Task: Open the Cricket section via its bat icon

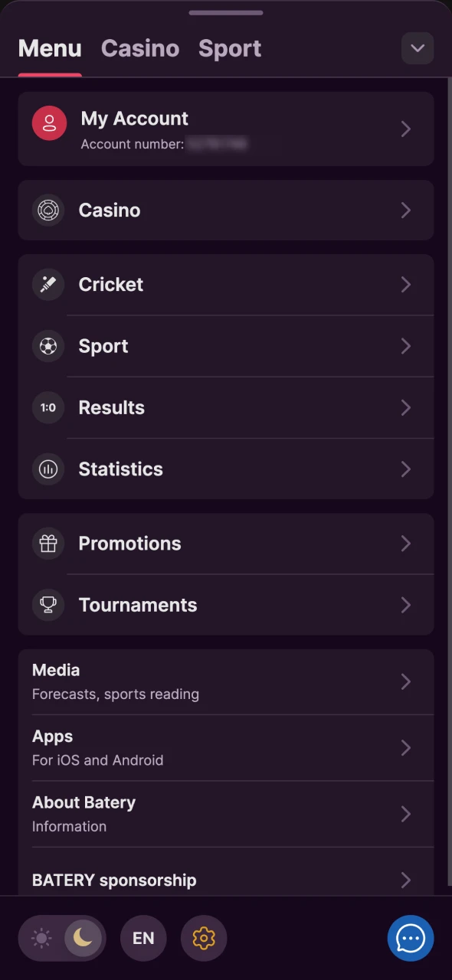Action: point(47,284)
